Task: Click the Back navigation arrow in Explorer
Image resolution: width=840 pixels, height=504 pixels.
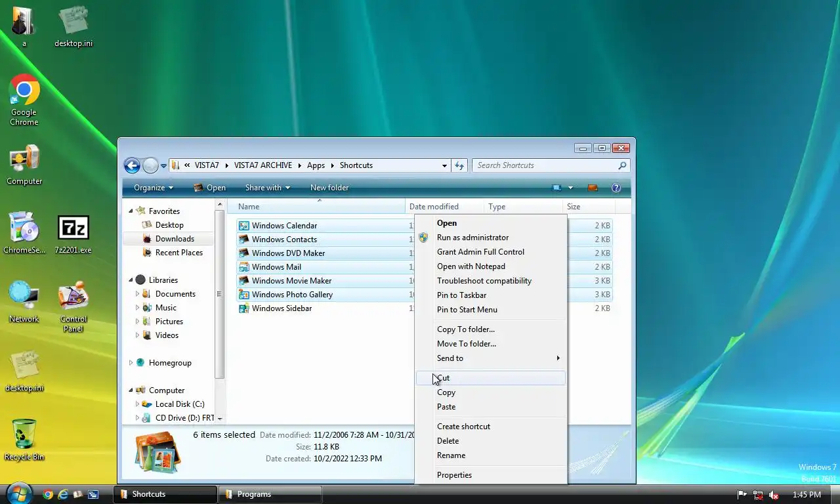Action: [132, 165]
